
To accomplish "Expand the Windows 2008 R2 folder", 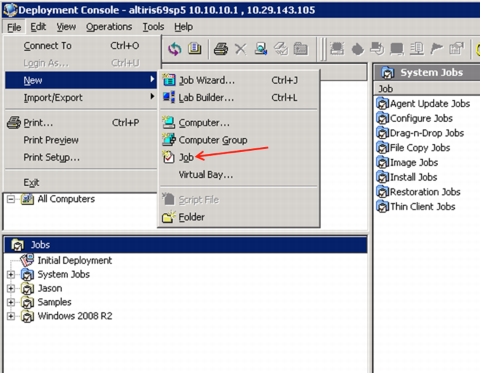I will click(11, 316).
